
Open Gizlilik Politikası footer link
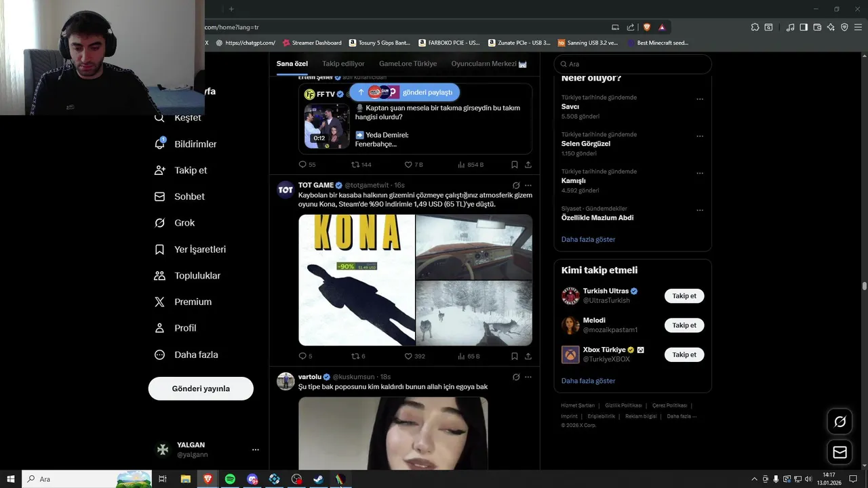coord(623,405)
